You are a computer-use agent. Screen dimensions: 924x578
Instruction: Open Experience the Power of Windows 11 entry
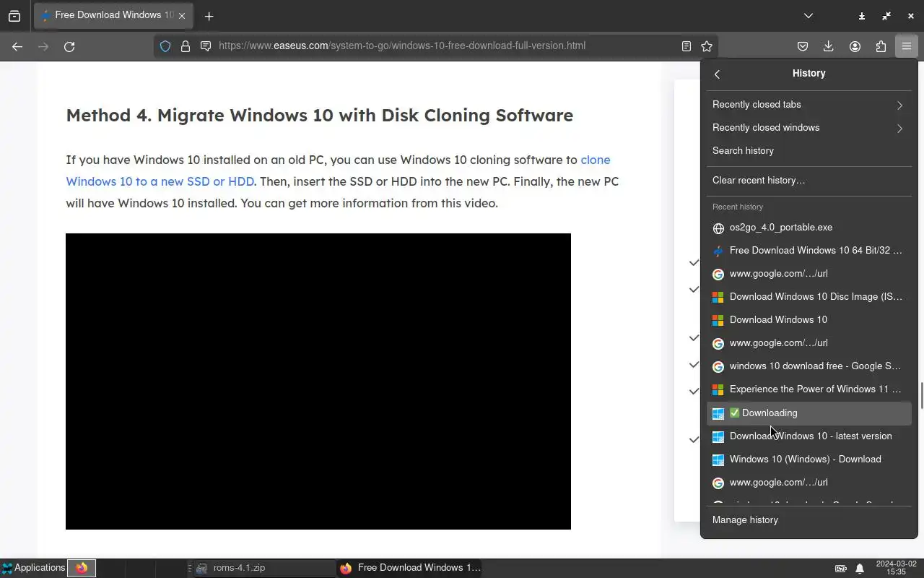tap(808, 389)
